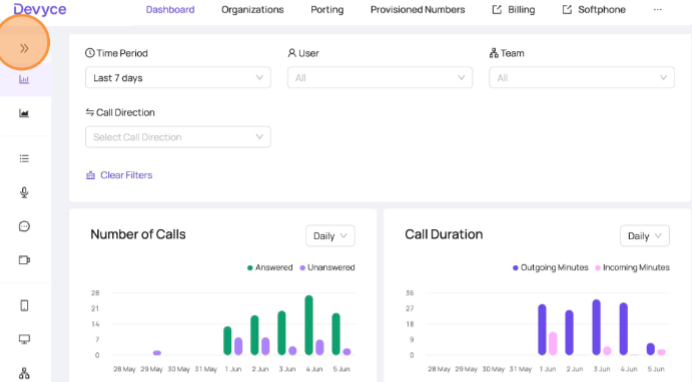692x382 pixels.
Task: Open the list view sidebar icon
Action: (x=24, y=158)
